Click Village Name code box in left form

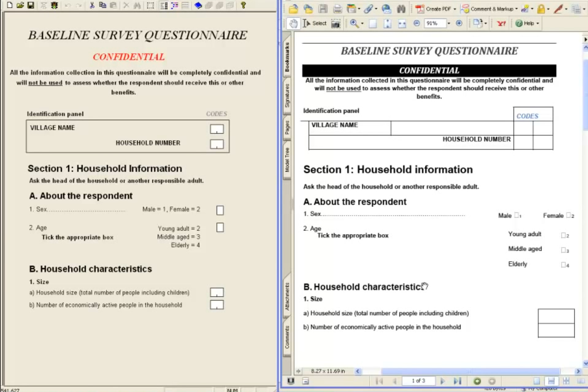click(x=217, y=129)
